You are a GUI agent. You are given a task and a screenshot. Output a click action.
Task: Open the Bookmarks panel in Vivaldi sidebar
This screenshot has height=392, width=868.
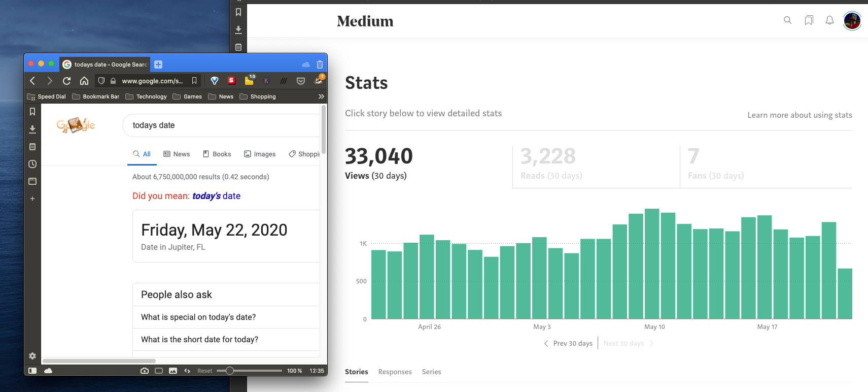pos(32,112)
